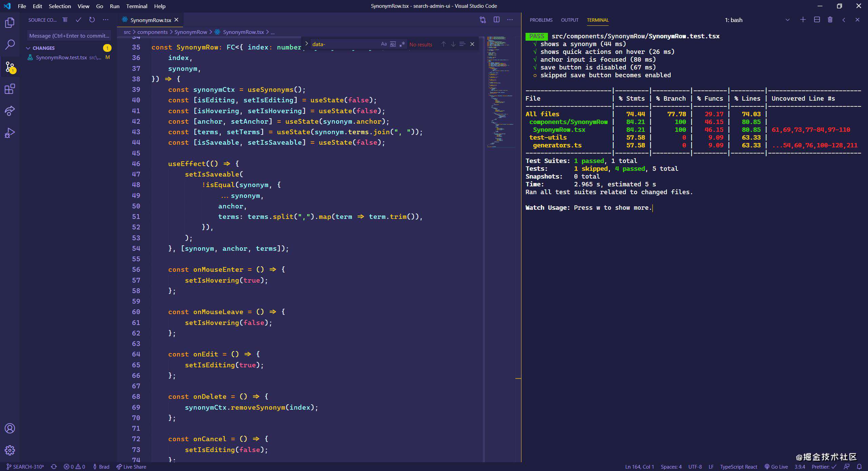Split the editor to the right
The width and height of the screenshot is (868, 471).
[x=496, y=20]
